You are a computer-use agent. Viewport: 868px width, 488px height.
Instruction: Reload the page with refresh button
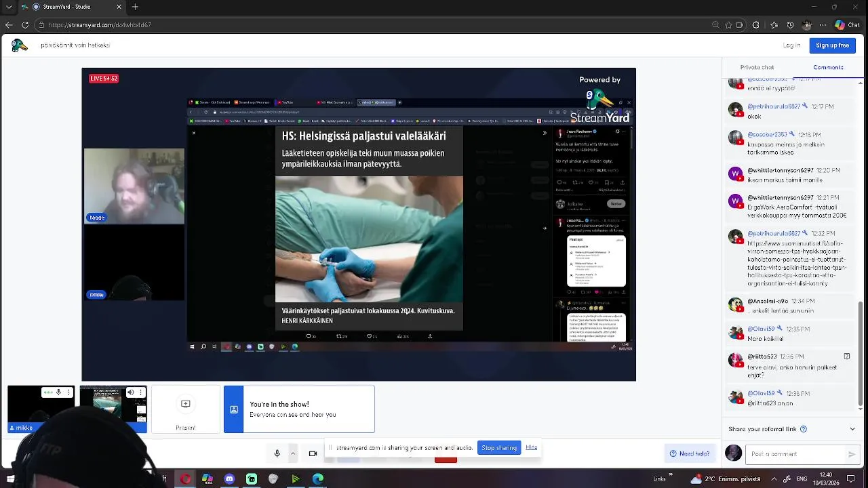25,25
